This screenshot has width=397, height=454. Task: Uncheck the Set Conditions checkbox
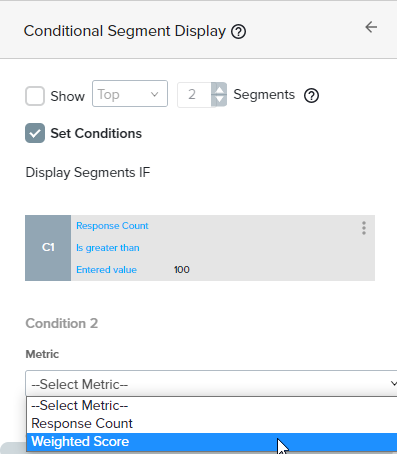pyautogui.click(x=35, y=133)
